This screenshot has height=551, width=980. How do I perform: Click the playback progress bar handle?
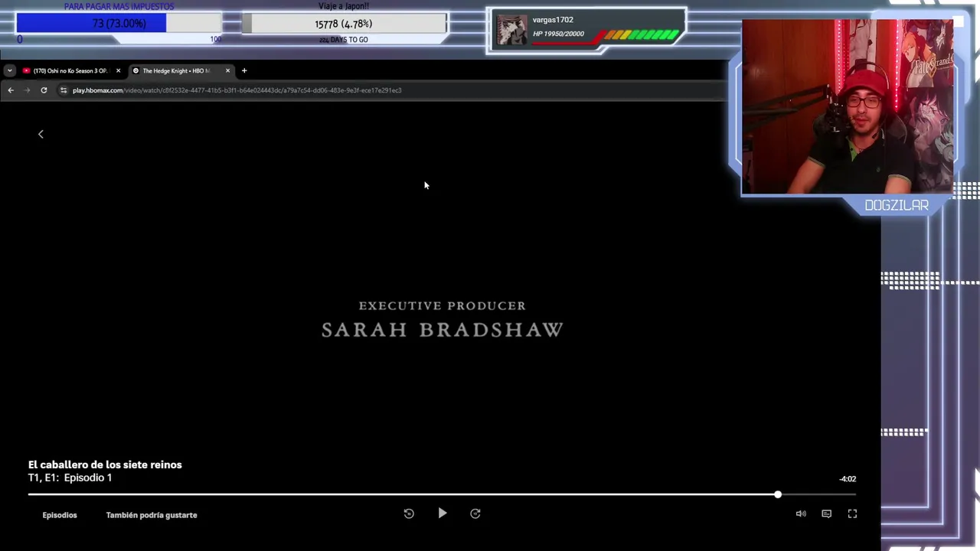[x=778, y=494]
